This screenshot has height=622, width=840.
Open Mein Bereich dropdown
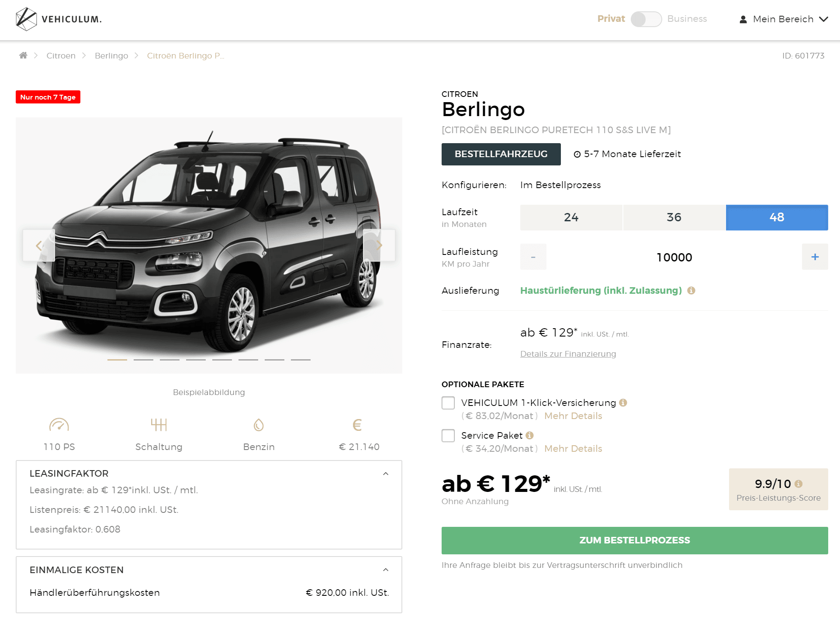(784, 19)
